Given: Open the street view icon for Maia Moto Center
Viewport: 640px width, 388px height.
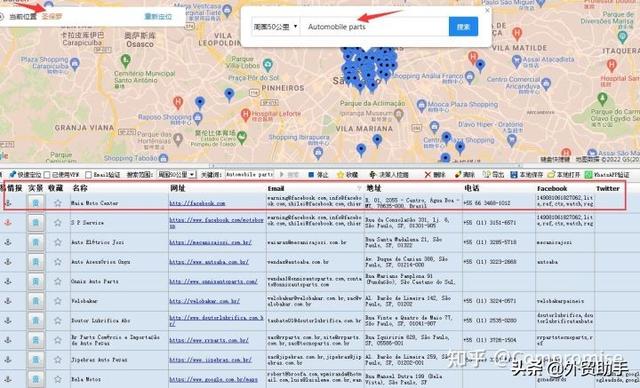Looking at the screenshot, I should point(36,203).
